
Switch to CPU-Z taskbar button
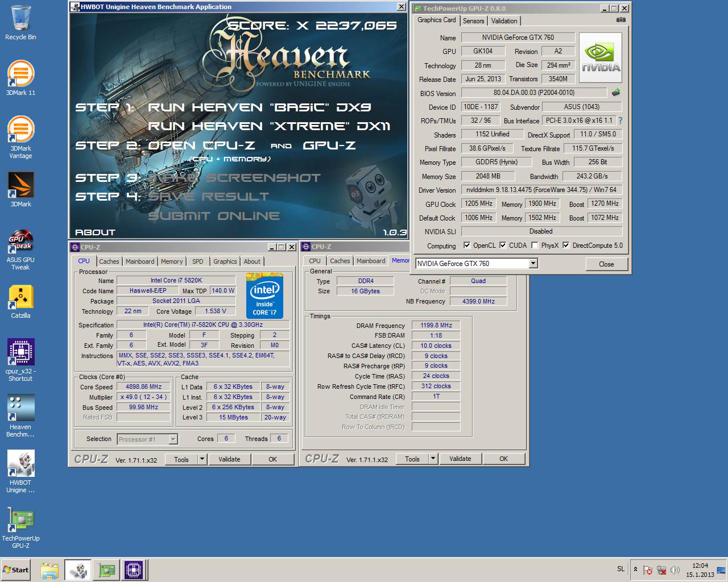click(134, 570)
